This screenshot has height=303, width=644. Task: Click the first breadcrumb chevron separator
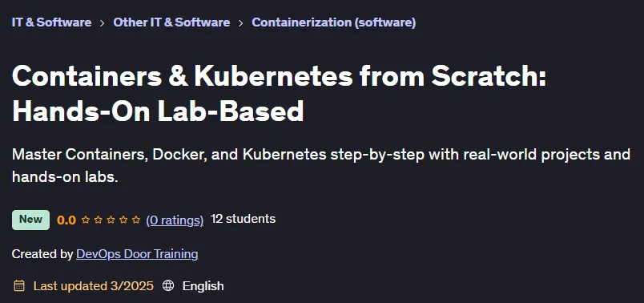pos(103,23)
